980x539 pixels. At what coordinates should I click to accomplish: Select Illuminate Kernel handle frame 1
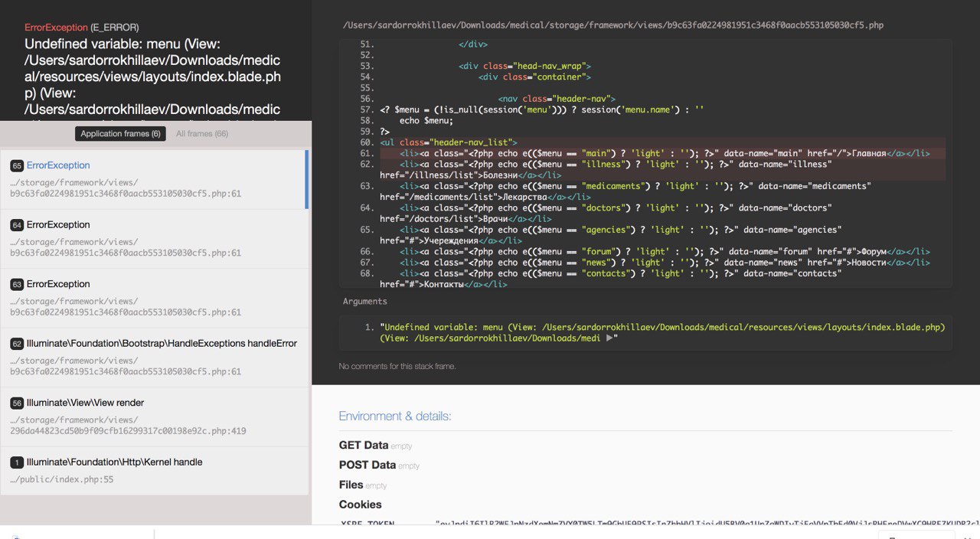point(154,470)
